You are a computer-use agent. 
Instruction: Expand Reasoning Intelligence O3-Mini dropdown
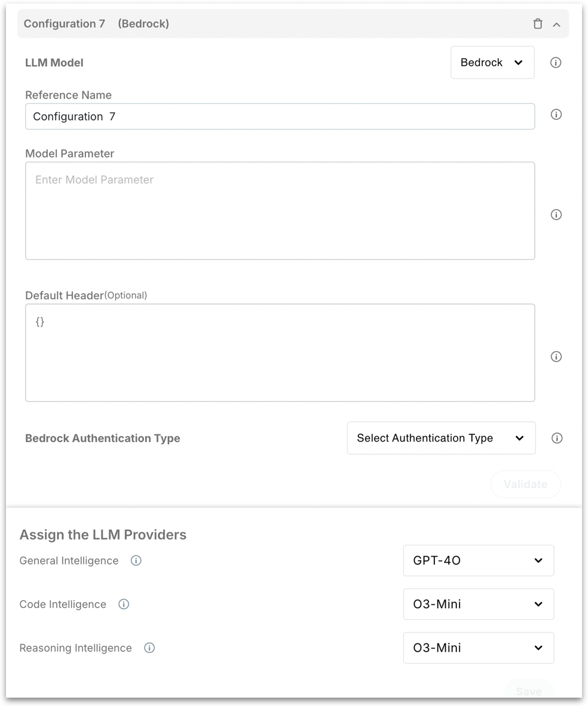(x=478, y=648)
